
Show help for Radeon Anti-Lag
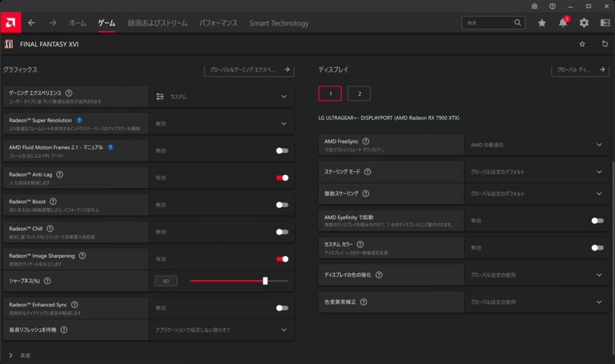click(59, 175)
